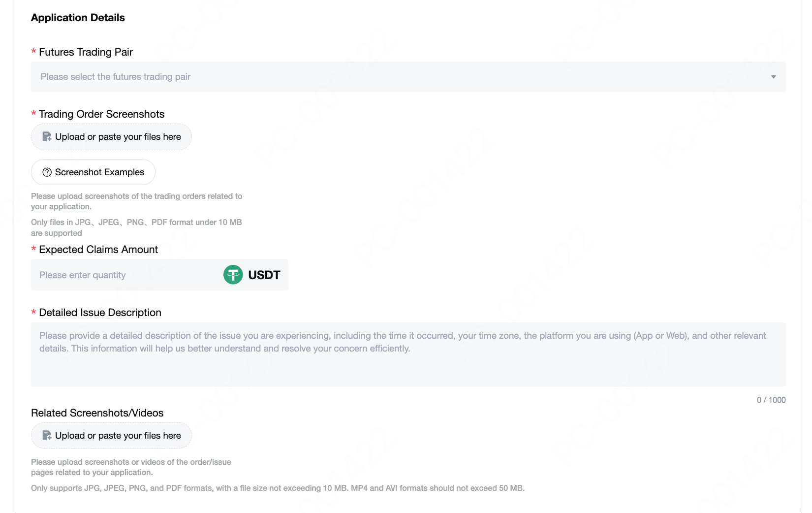812x513 pixels.
Task: Focus the Detailed Issue Description text area
Action: (x=408, y=354)
